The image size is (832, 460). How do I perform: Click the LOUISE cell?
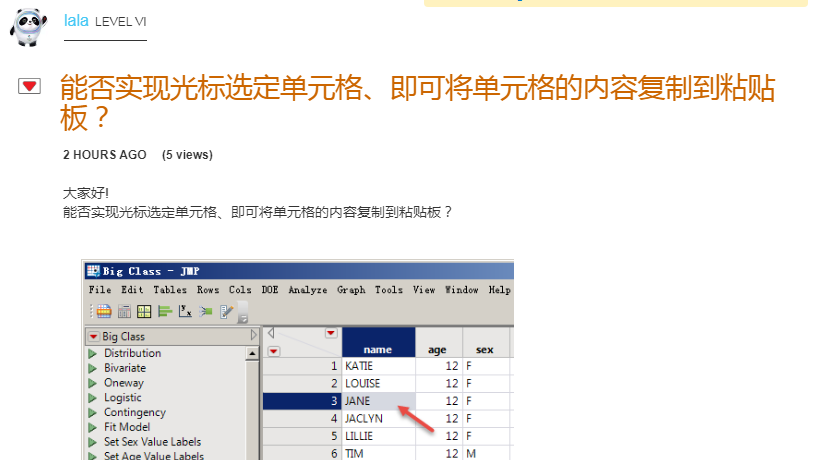(x=379, y=384)
